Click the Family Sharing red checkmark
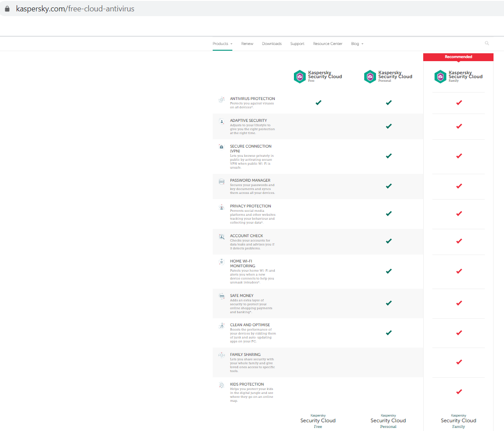Image resolution: width=504 pixels, height=431 pixels. [459, 362]
